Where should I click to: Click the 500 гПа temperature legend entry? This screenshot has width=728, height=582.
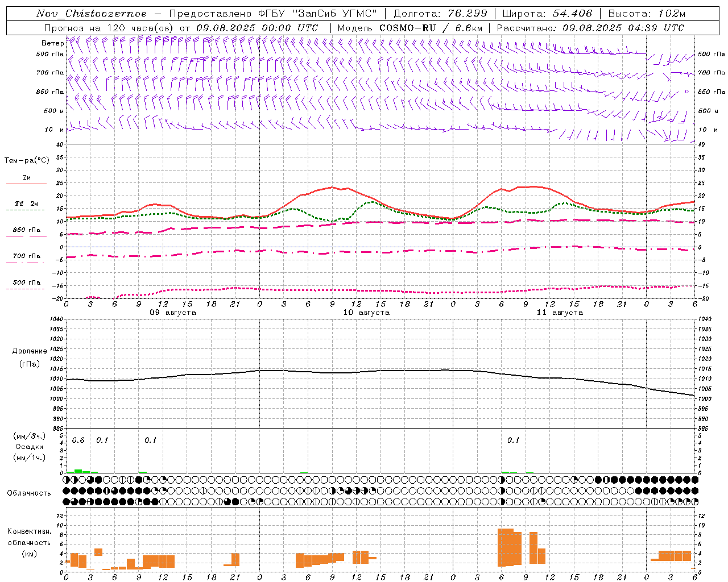(27, 282)
